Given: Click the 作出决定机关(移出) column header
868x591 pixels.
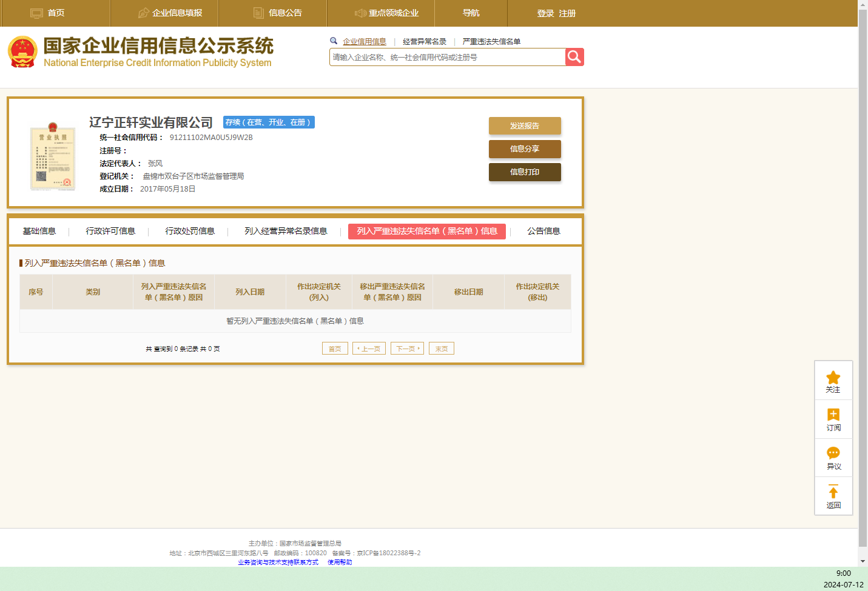Looking at the screenshot, I should (538, 292).
